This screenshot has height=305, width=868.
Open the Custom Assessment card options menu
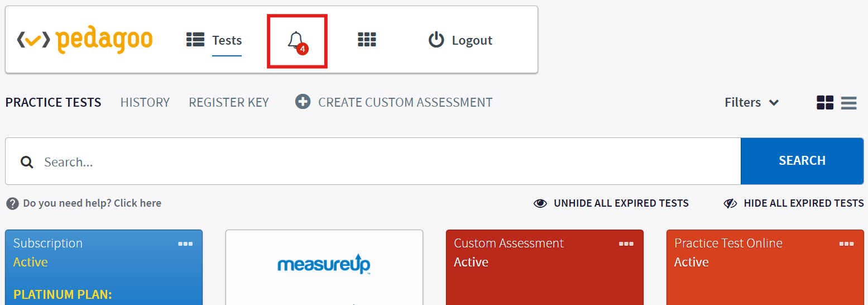pyautogui.click(x=626, y=244)
